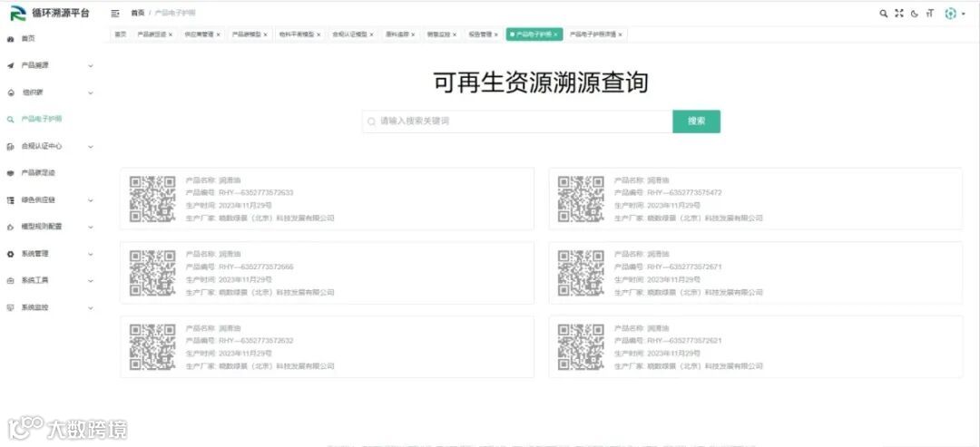
Task: Click the 首页 breadcrumb link
Action: [x=137, y=13]
